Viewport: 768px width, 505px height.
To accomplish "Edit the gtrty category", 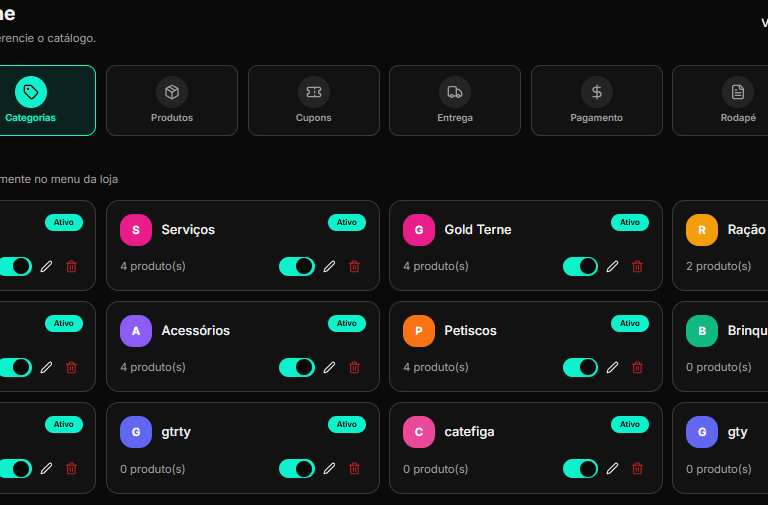I will [330, 468].
